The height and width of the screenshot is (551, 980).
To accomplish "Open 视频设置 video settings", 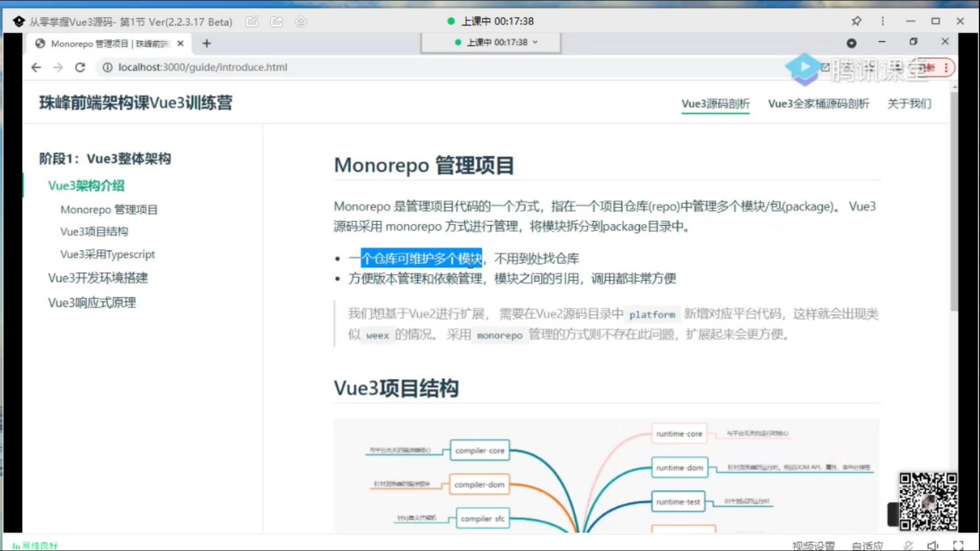I will [814, 546].
